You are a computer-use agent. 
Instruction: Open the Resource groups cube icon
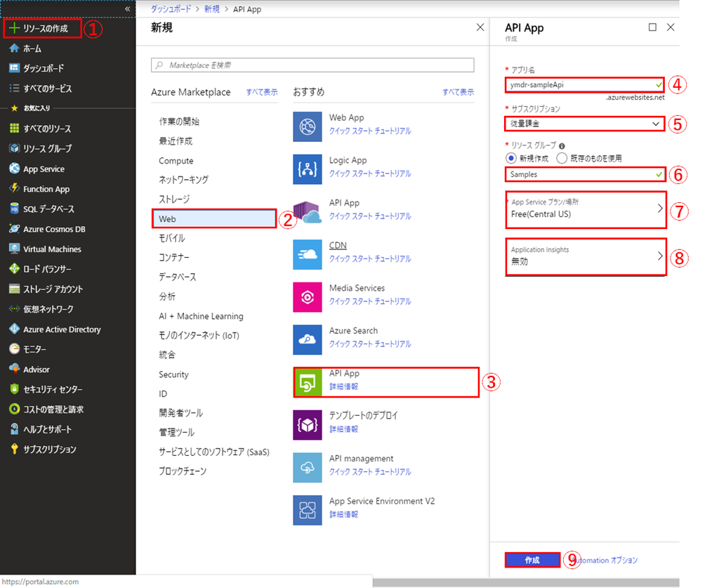14,148
